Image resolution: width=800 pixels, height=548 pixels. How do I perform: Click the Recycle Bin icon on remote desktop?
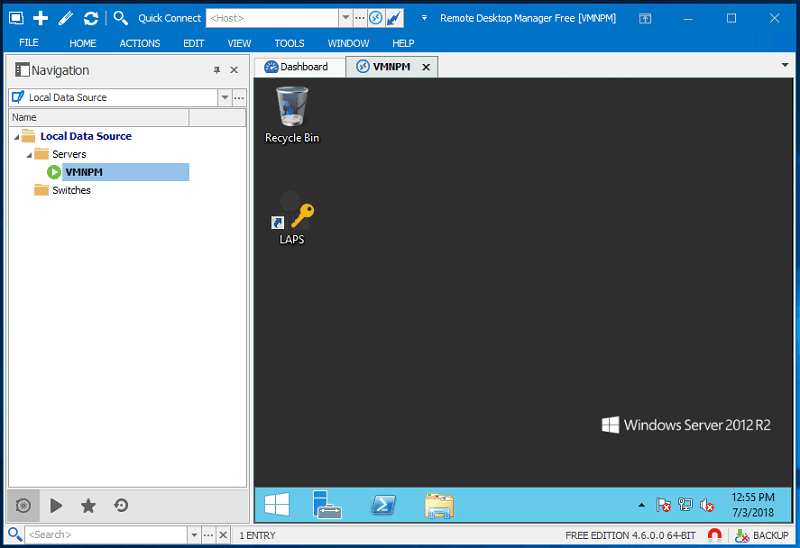[292, 115]
